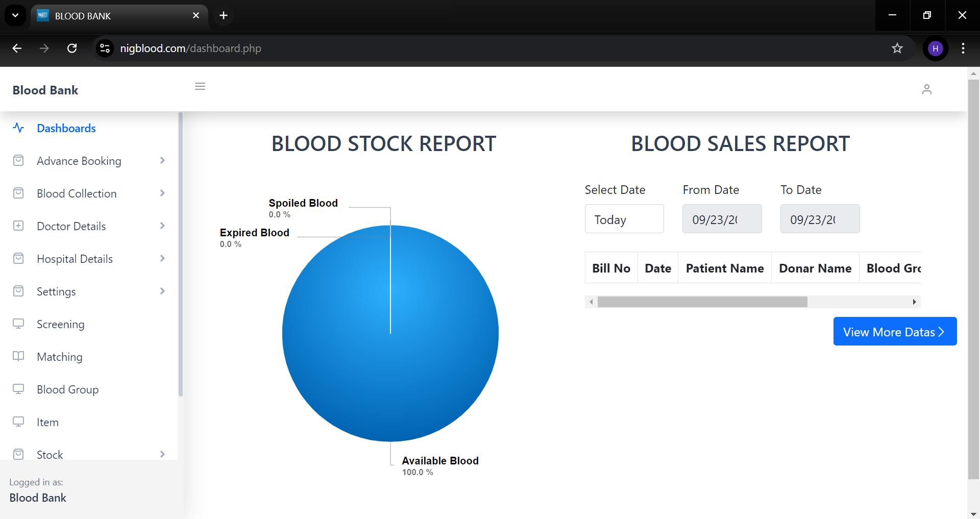
Task: Click the To Date input field
Action: pos(820,219)
